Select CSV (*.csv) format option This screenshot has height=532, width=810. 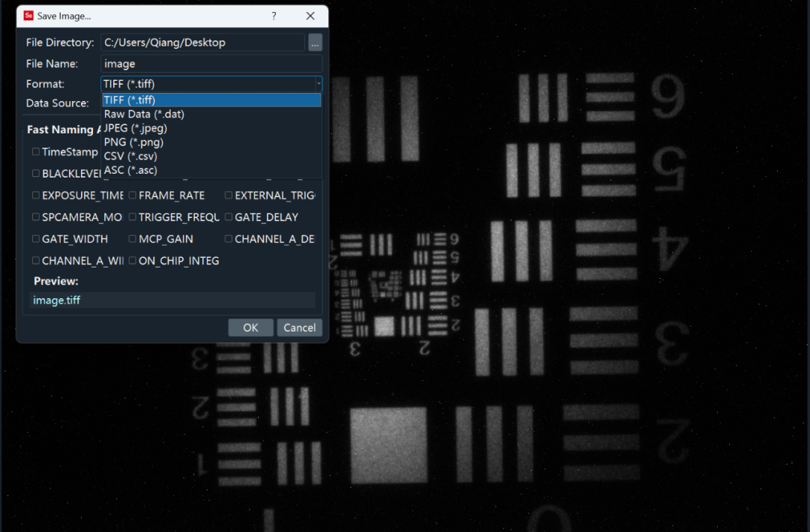point(211,156)
